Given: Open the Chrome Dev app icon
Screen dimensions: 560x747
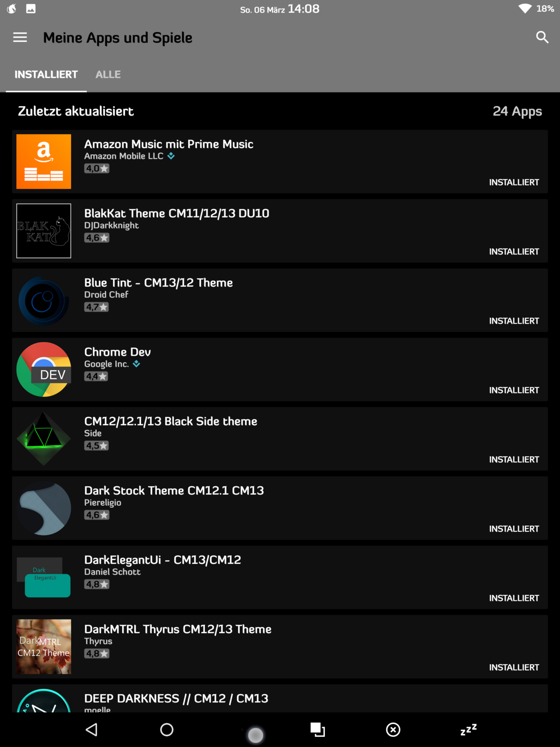Looking at the screenshot, I should pyautogui.click(x=44, y=369).
